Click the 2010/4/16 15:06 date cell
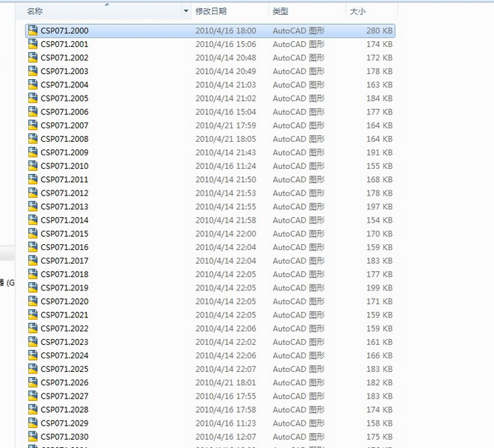The image size is (494, 448). pyautogui.click(x=226, y=44)
